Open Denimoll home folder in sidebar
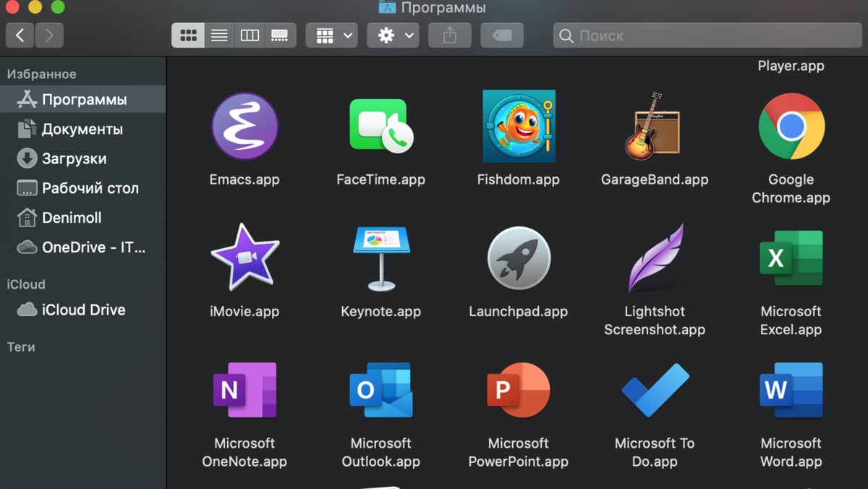The width and height of the screenshot is (868, 489). pos(83,218)
